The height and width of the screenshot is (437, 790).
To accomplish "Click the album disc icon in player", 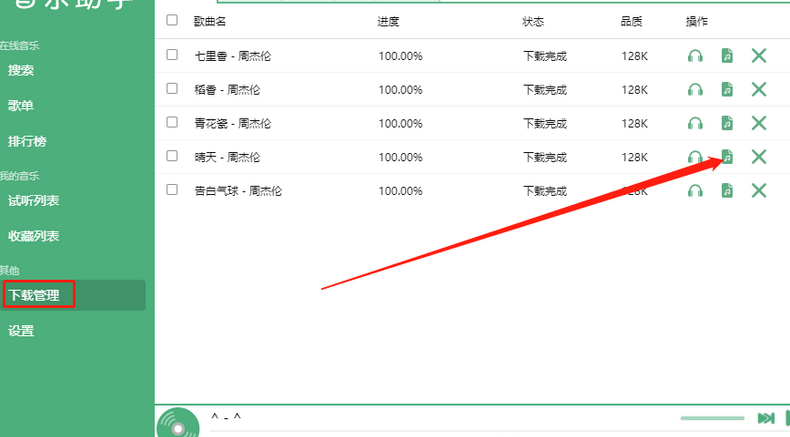I will click(178, 423).
